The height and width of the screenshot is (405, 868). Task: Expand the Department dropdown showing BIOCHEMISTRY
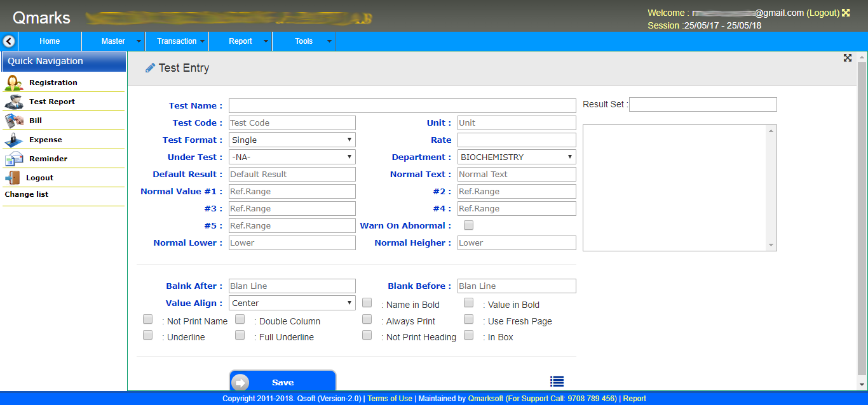[x=516, y=156]
